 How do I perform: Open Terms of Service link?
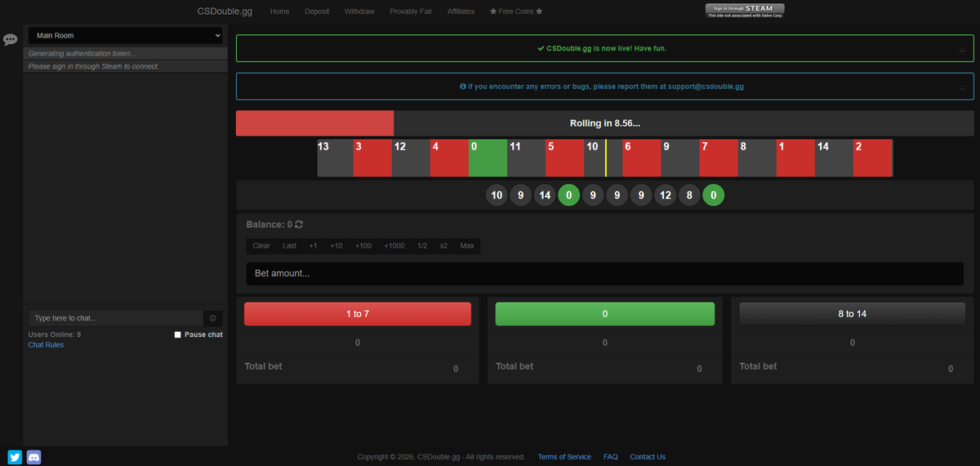point(564,457)
